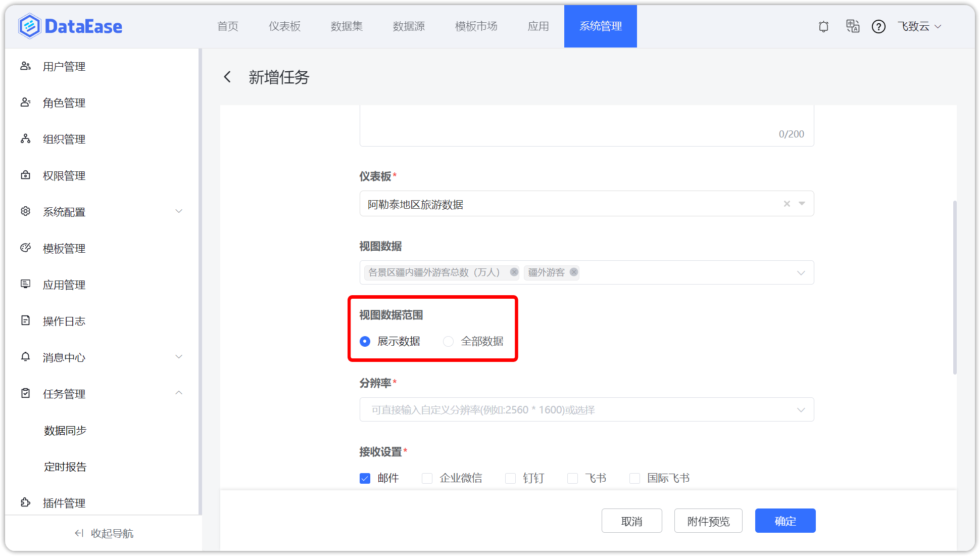Screen dimensions: 980x556
Task: Switch to the 应用 tab
Action: coord(538,26)
